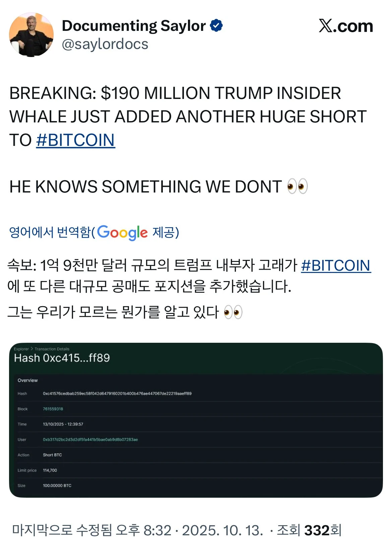Click the 조회 332회 view count

pyautogui.click(x=309, y=530)
